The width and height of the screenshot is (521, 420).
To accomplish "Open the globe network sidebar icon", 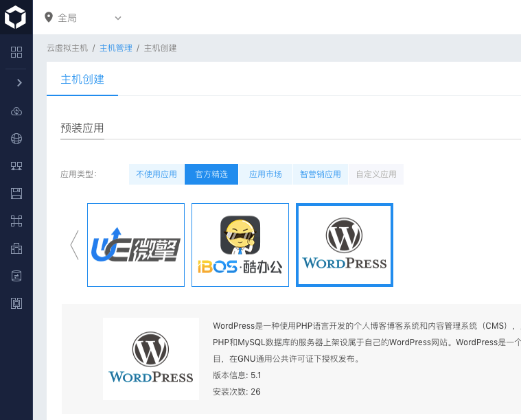I will pos(16,139).
